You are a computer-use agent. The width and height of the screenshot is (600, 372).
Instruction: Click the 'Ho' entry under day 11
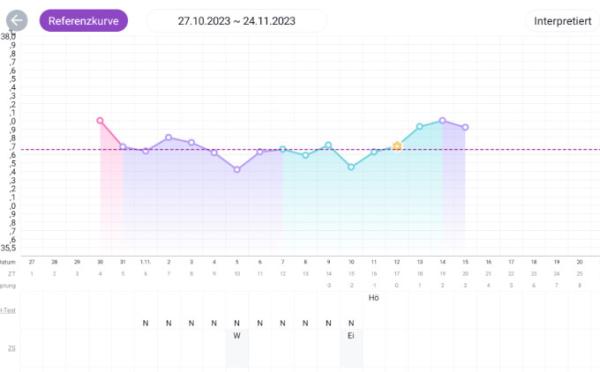[x=373, y=298]
